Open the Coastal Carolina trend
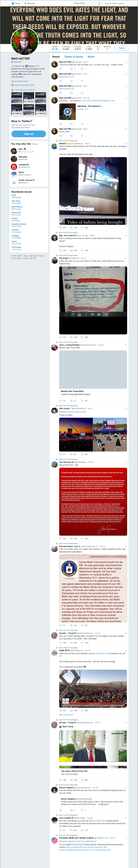Image resolution: width=138 pixels, height=868 pixels. click(19, 224)
